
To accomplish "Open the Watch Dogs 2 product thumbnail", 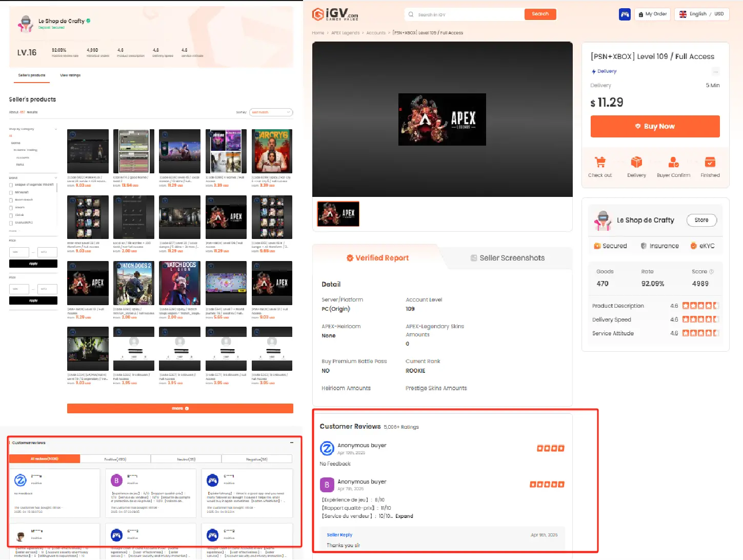I will pos(134,283).
